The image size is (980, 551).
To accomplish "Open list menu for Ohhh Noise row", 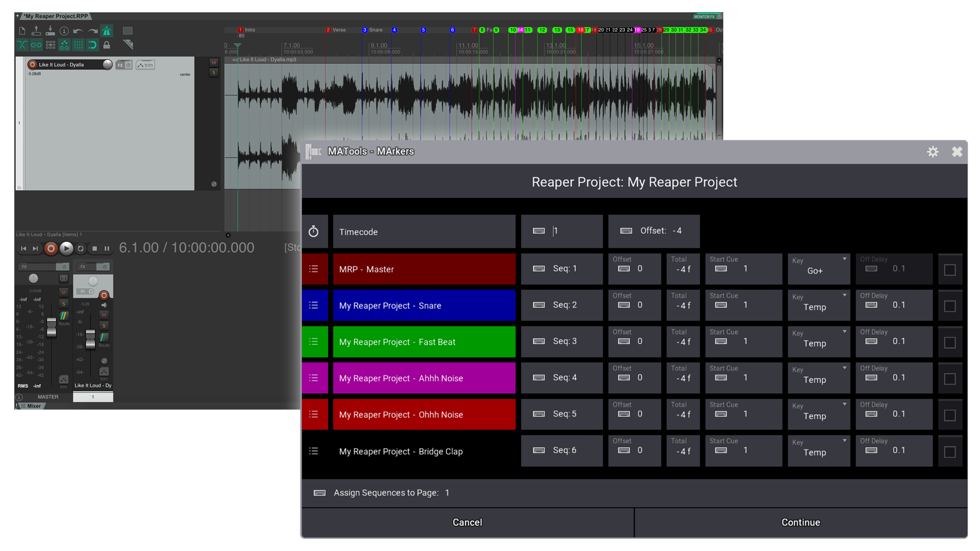I will pyautogui.click(x=314, y=414).
